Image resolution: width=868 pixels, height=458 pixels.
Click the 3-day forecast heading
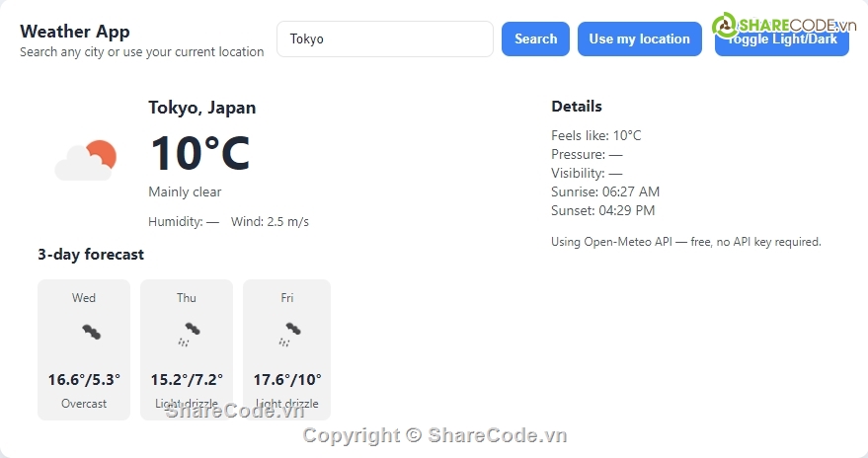pyautogui.click(x=91, y=255)
